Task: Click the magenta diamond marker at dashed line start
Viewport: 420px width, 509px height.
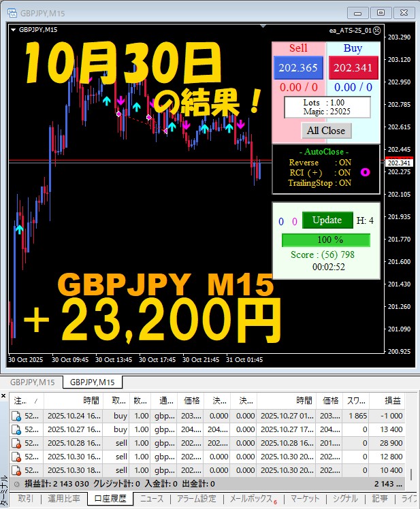Action: point(119,114)
